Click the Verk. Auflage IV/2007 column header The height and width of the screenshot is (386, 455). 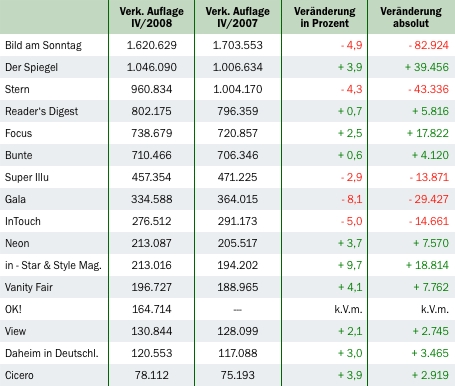coord(237,17)
